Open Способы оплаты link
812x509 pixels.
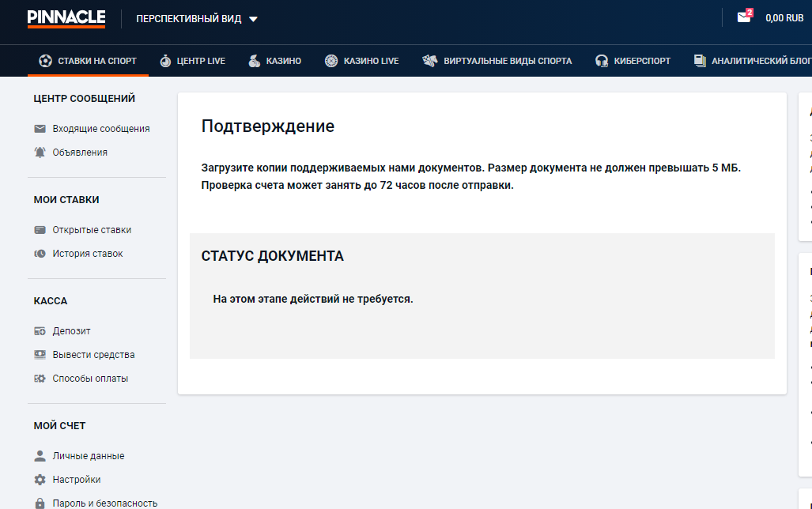click(90, 379)
